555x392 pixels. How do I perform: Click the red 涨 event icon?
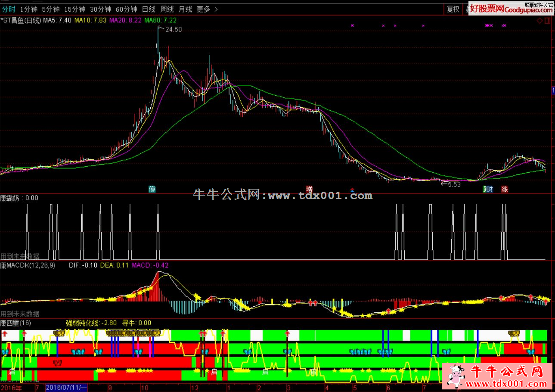[504, 189]
